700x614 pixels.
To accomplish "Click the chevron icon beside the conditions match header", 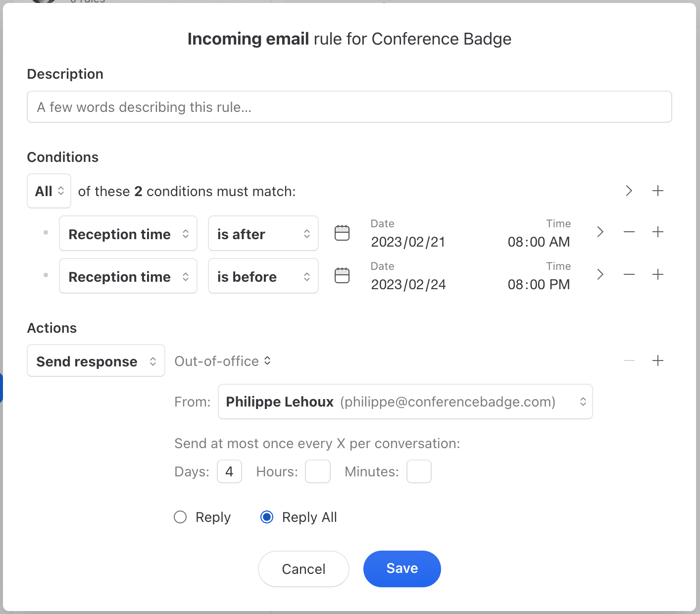I will point(629,191).
